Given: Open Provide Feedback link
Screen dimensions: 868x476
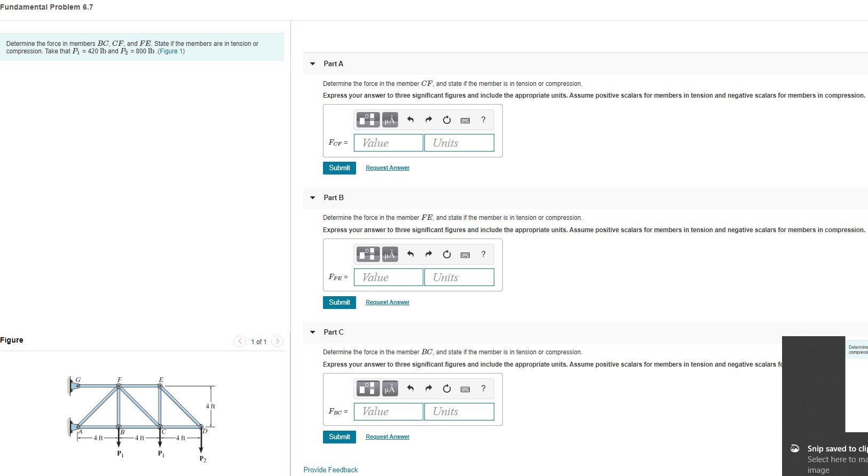Looking at the screenshot, I should [330, 470].
